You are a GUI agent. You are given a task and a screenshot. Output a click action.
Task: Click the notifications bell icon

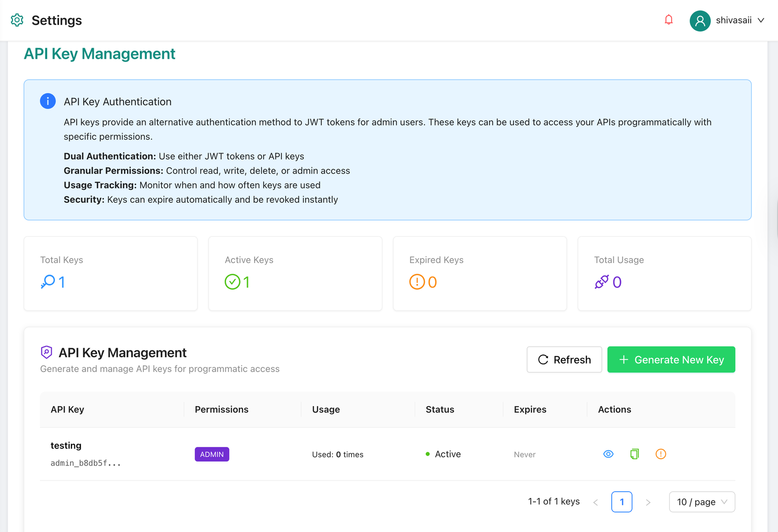pos(668,19)
